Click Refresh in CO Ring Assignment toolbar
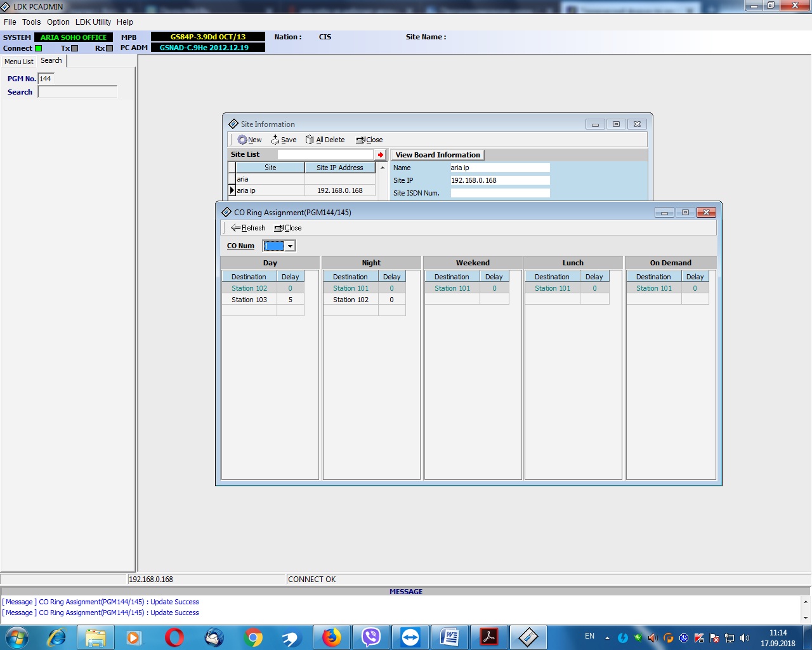 coord(248,228)
